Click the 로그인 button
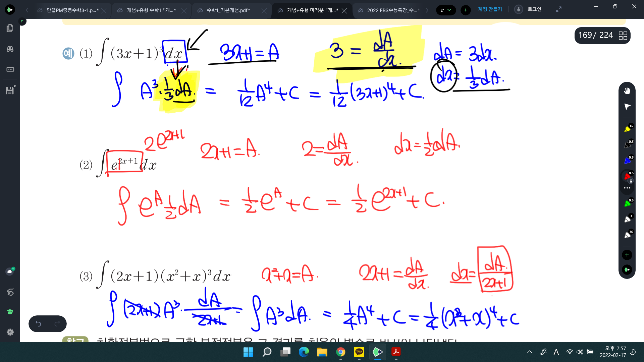This screenshot has height=362, width=644. pos(534,9)
